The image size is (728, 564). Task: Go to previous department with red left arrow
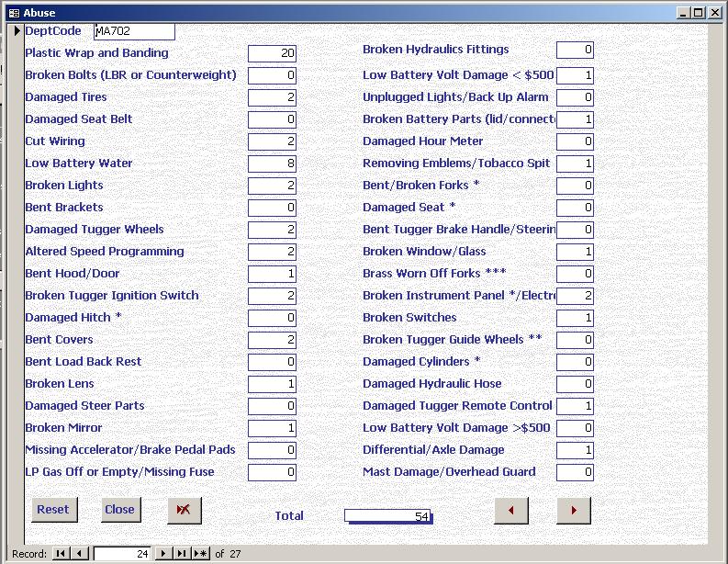click(511, 510)
